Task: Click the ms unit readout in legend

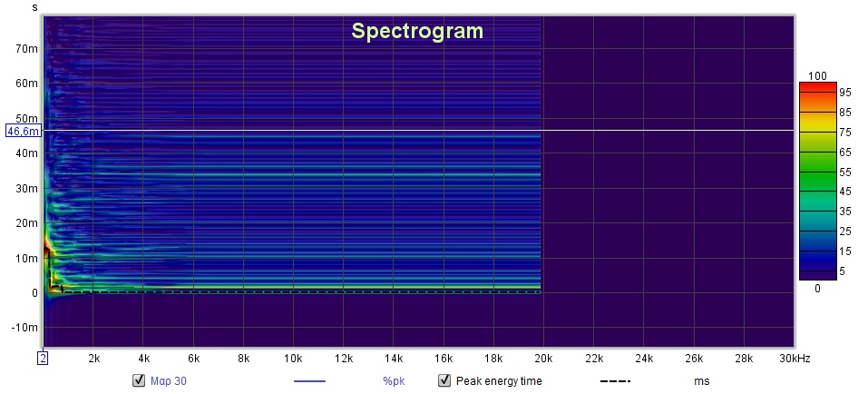Action: click(701, 381)
